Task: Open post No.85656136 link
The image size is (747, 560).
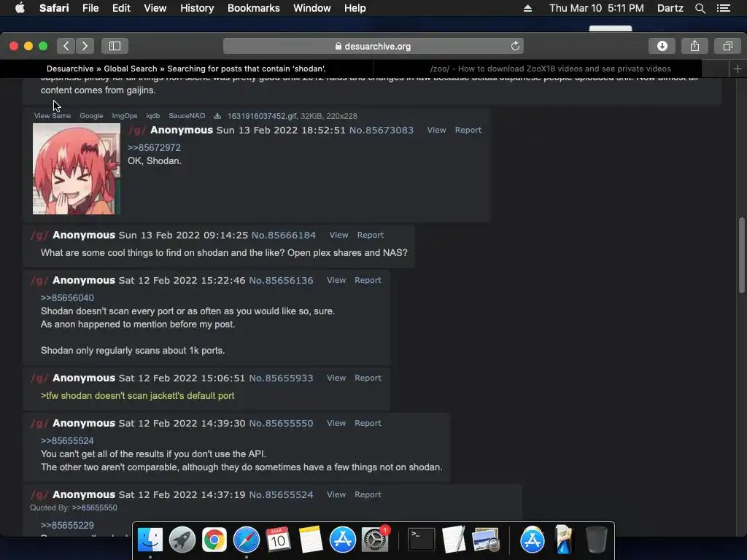Action: tap(281, 280)
